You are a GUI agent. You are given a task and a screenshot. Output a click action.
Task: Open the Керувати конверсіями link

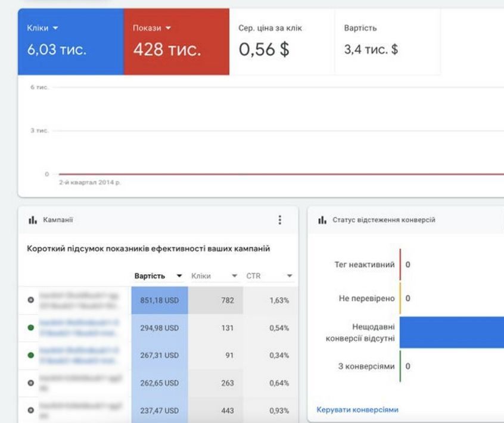[357, 409]
